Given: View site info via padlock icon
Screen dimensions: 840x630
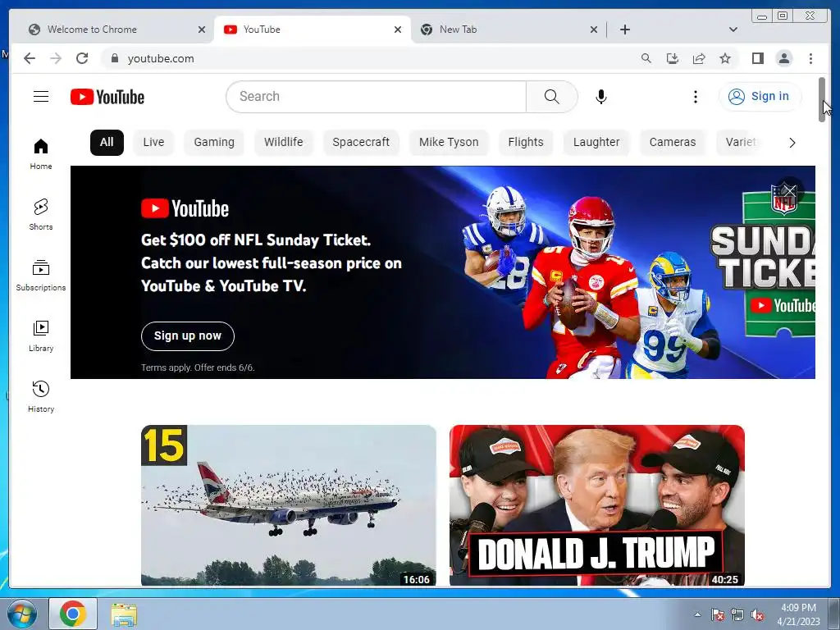Looking at the screenshot, I should click(114, 58).
